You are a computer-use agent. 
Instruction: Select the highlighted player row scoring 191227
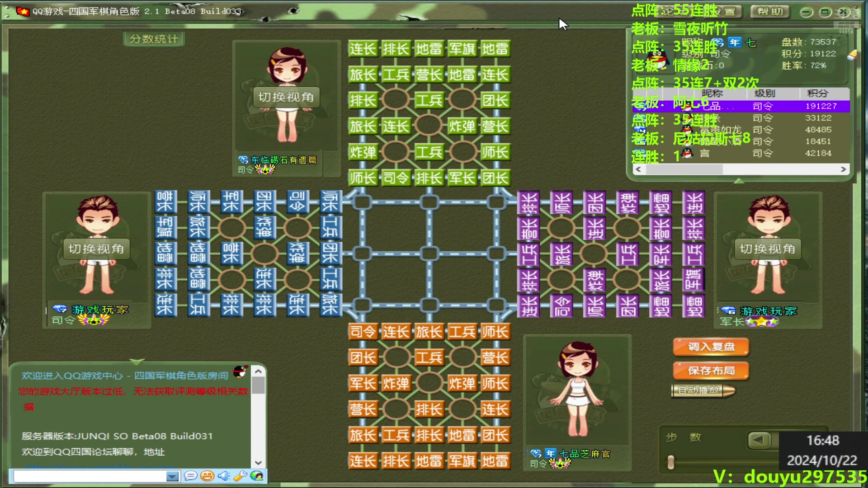pos(741,106)
